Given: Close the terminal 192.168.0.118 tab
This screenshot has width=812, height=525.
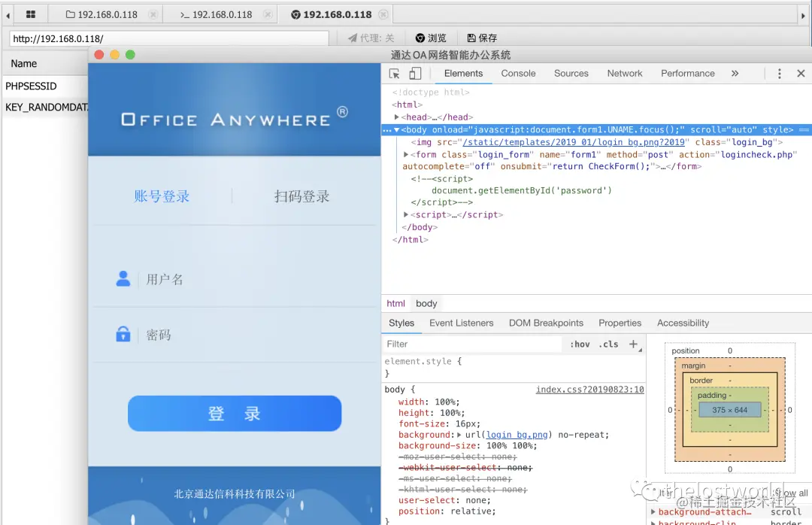Looking at the screenshot, I should pyautogui.click(x=268, y=14).
